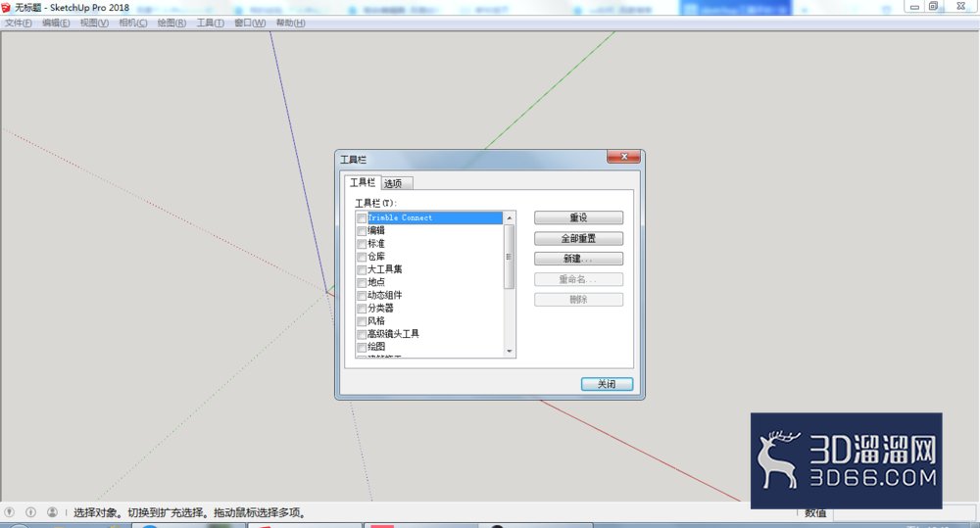Click the toolbar list scrollbar thumb
This screenshot has height=528, width=980.
(x=510, y=257)
